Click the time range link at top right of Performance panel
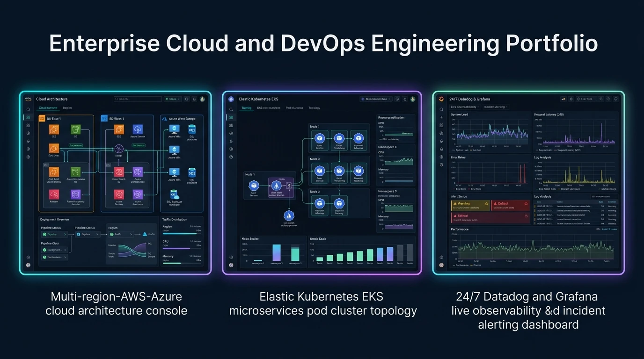 click(609, 229)
